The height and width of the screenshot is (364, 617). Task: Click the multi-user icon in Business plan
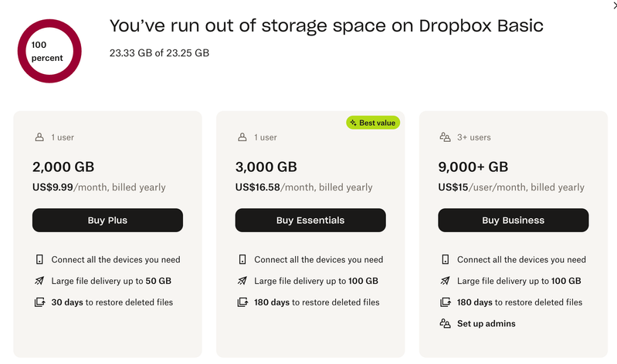coord(445,137)
